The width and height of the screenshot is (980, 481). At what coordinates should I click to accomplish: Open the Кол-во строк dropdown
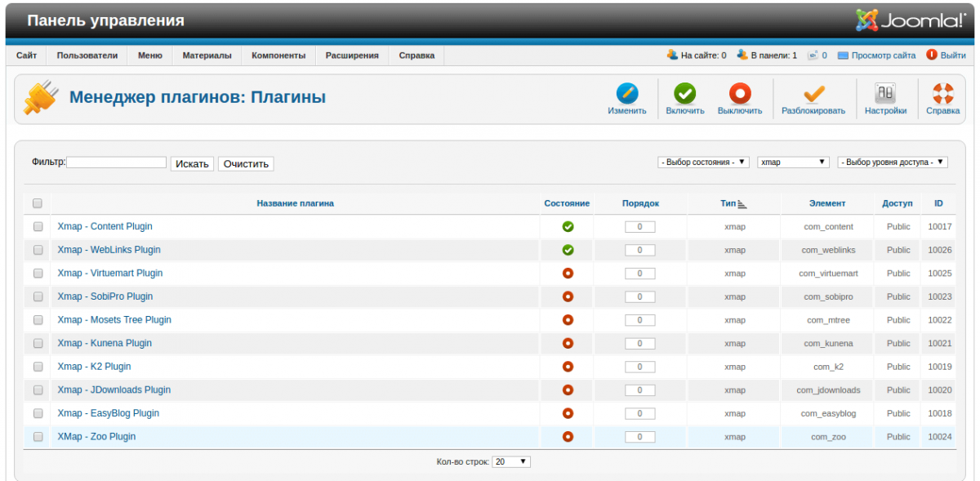tap(511, 462)
